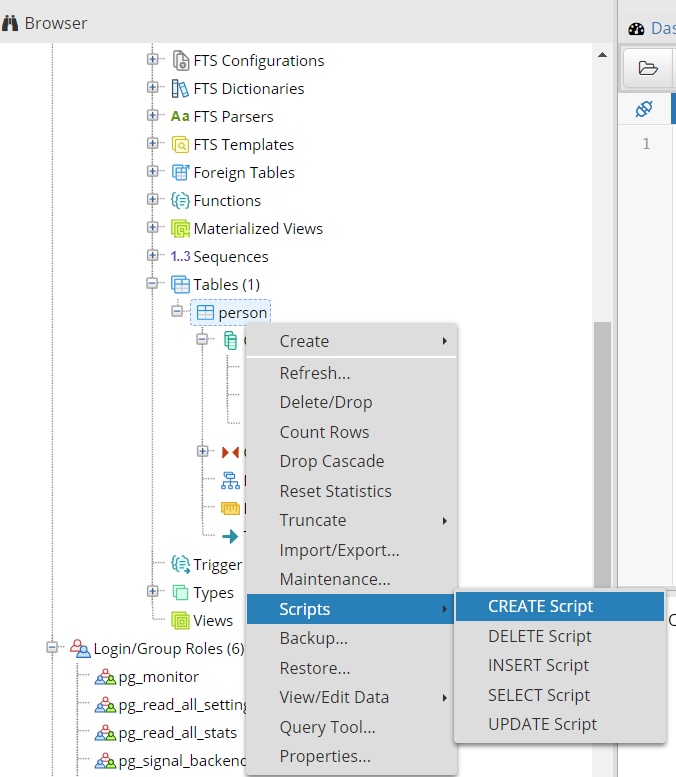Expand the Types tree node

153,591
